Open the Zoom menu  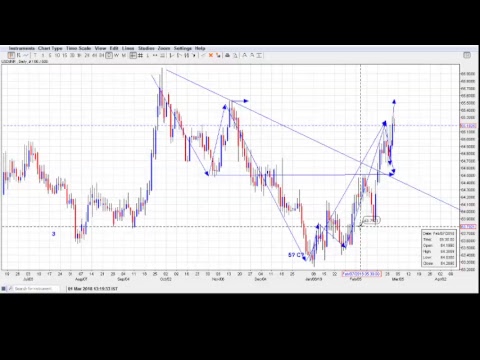[164, 48]
